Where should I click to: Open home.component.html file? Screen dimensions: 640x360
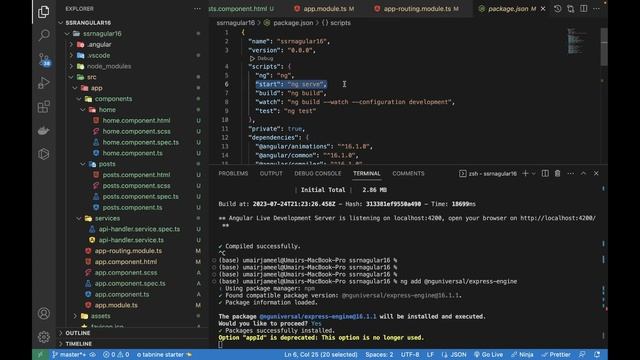pos(136,120)
